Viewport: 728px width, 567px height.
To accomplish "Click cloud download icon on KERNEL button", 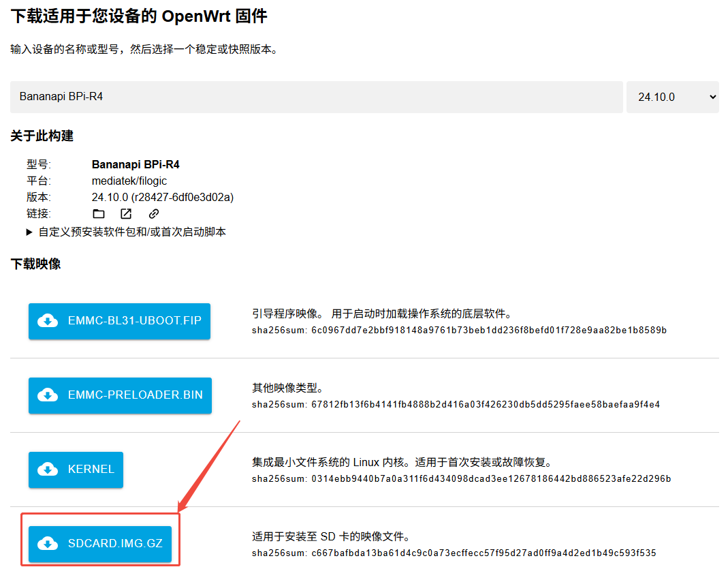I will pos(48,470).
